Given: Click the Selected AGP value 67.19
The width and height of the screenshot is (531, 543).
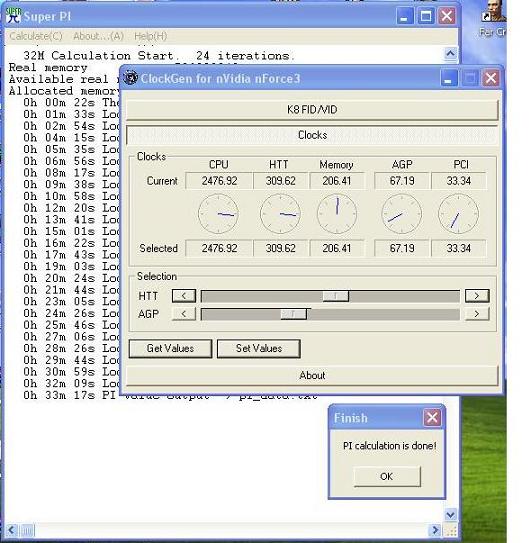Looking at the screenshot, I should tap(402, 248).
